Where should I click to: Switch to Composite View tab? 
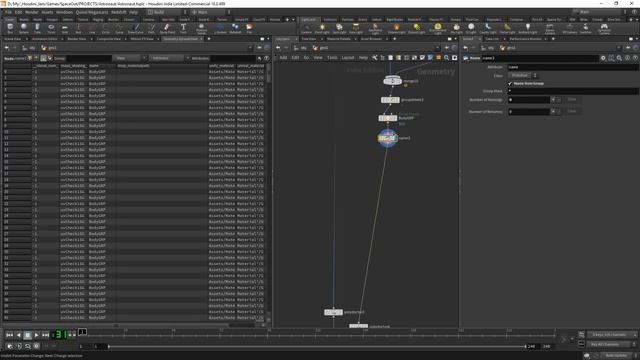[x=108, y=39]
